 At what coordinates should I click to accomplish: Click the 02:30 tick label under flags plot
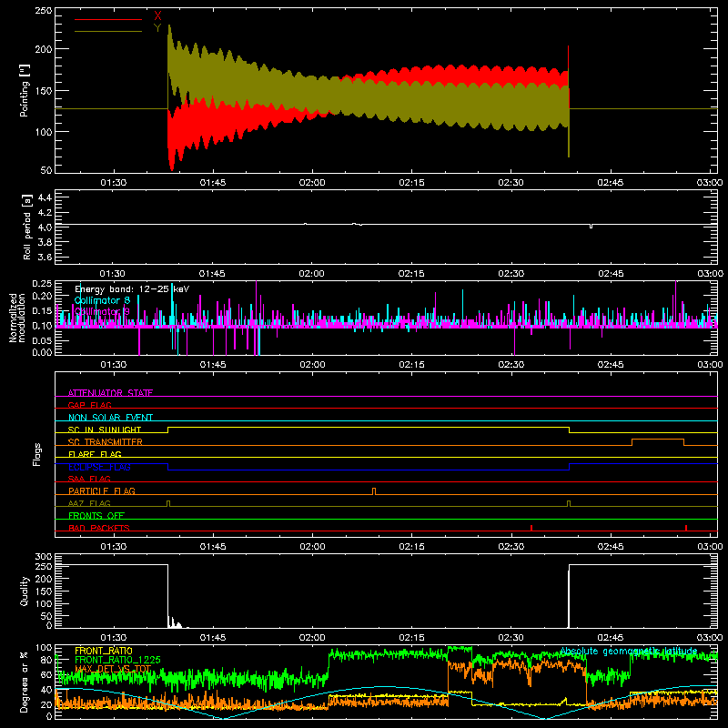tap(511, 547)
